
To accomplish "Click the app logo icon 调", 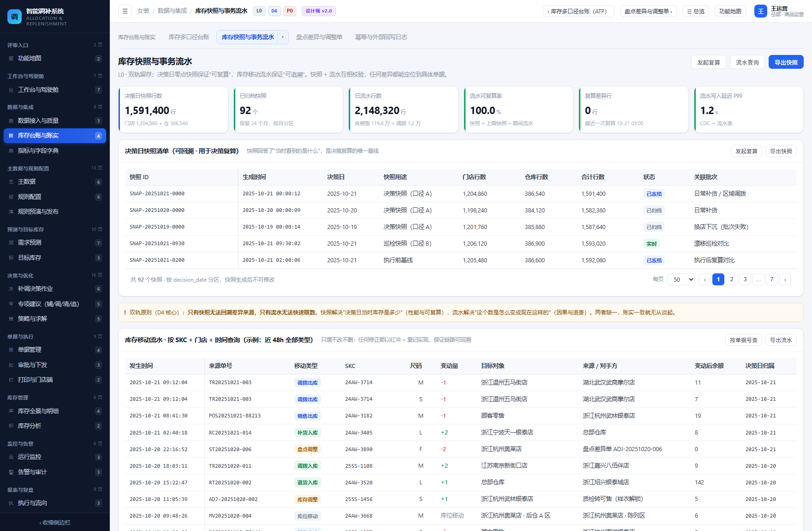I will coord(14,17).
